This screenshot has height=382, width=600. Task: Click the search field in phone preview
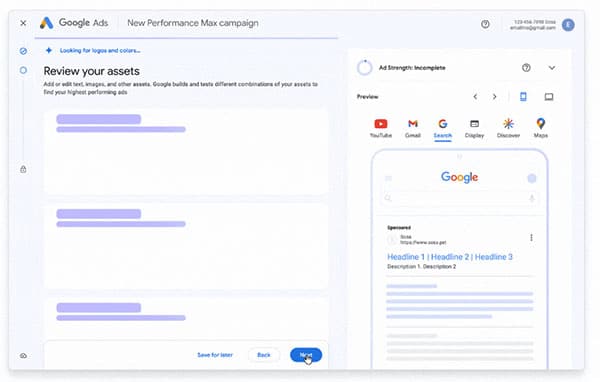point(459,198)
